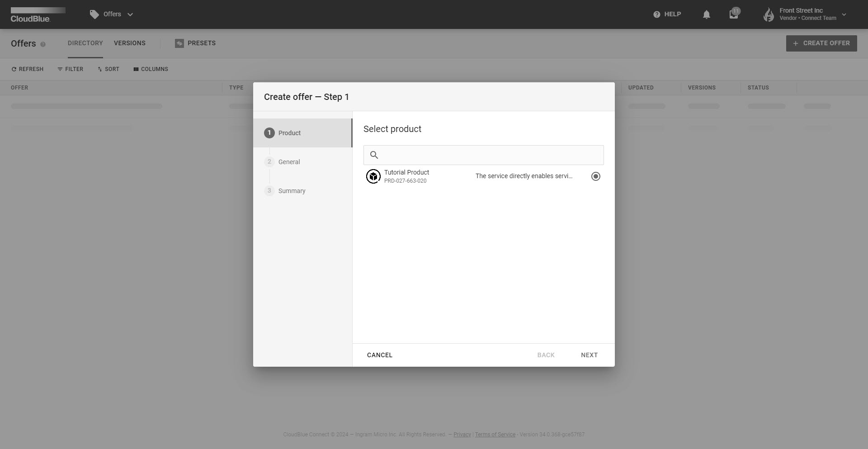
Task: Click the Offers tag icon in header
Action: point(94,14)
